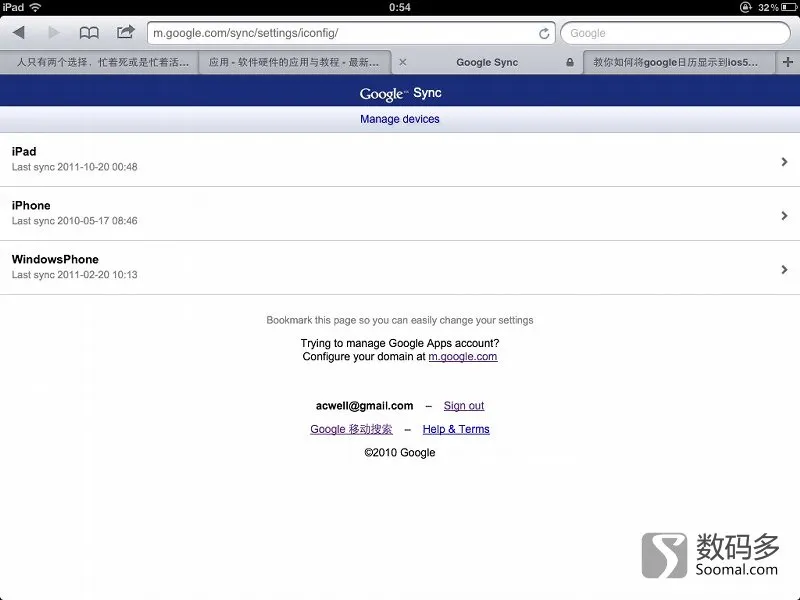Click the acwell@gmail.com account text
The height and width of the screenshot is (600, 800).
(x=364, y=406)
